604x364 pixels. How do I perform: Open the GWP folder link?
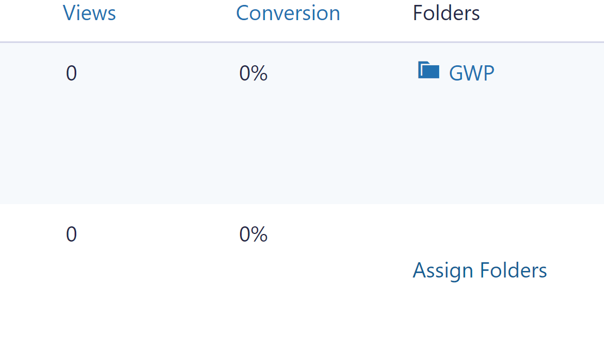(x=471, y=72)
